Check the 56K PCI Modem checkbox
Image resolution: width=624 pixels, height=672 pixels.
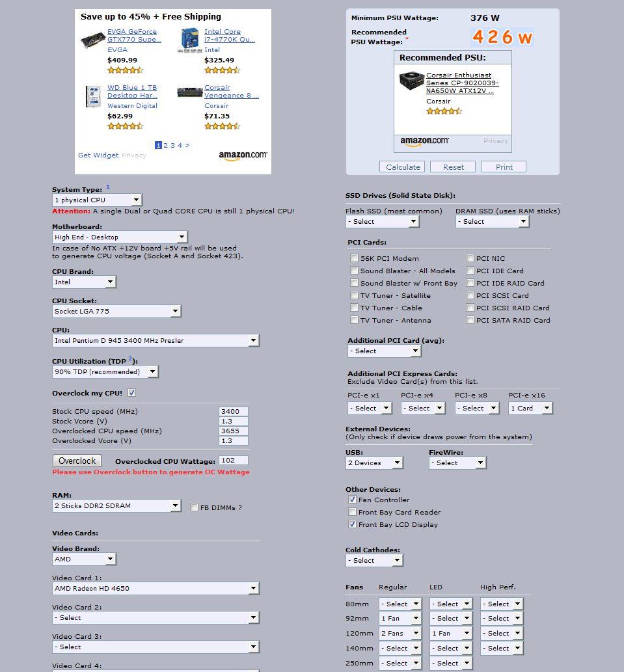354,258
